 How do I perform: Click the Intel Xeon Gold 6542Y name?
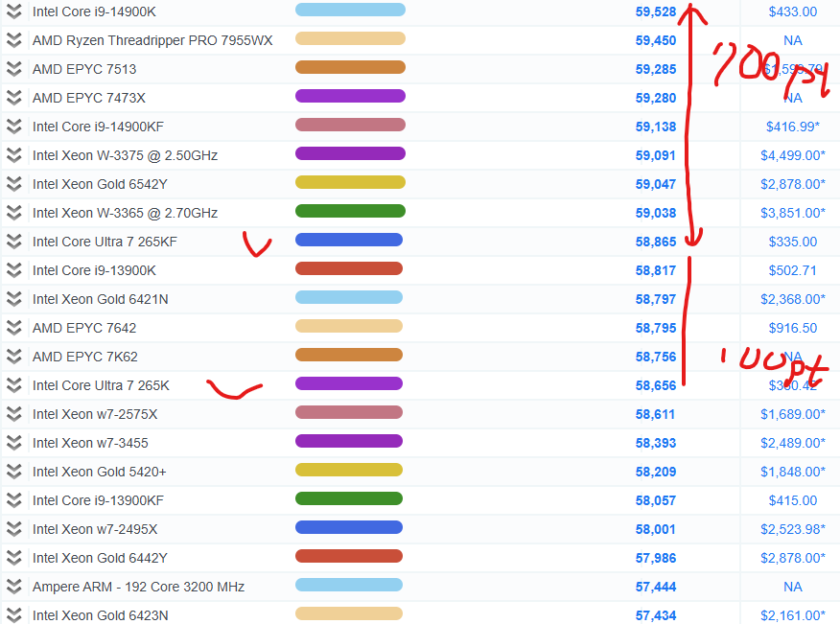pos(100,184)
